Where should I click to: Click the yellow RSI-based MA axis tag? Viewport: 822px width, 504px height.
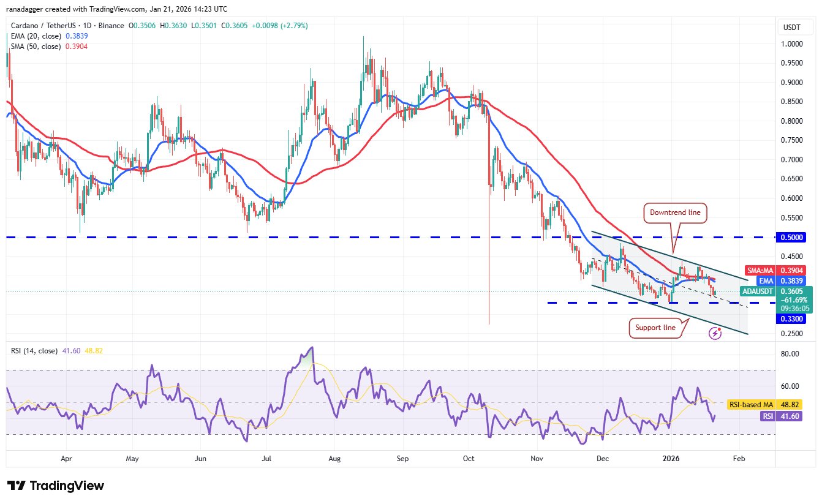[x=751, y=405]
